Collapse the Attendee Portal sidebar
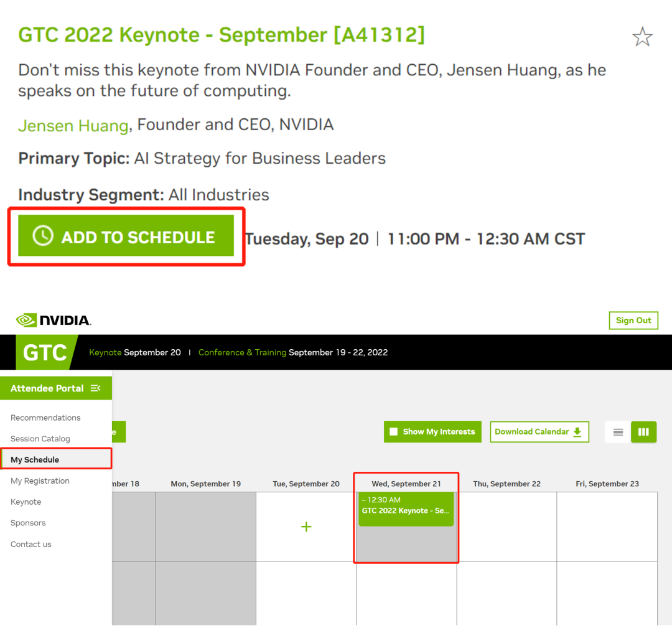 pos(95,388)
